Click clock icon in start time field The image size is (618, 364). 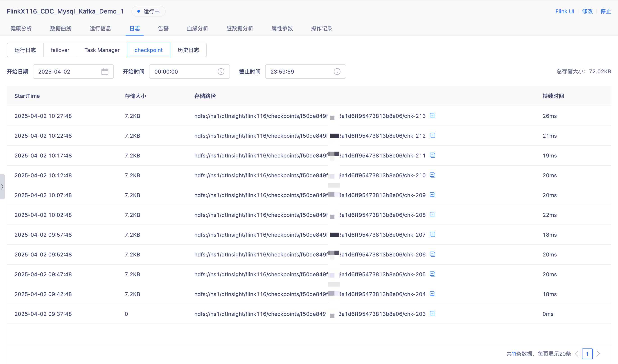coord(221,72)
